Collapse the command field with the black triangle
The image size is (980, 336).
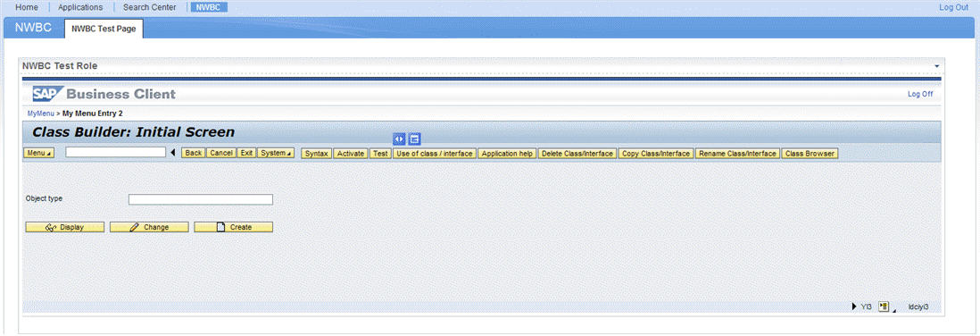coord(172,153)
